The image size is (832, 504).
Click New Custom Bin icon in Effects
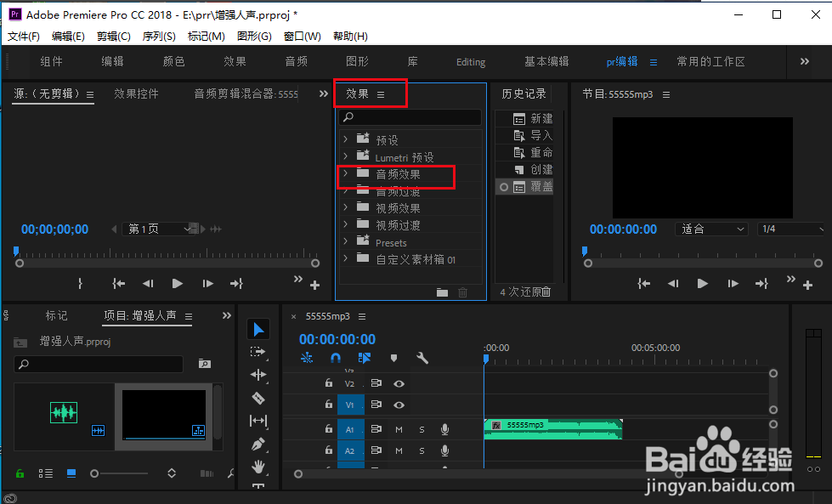tap(442, 292)
